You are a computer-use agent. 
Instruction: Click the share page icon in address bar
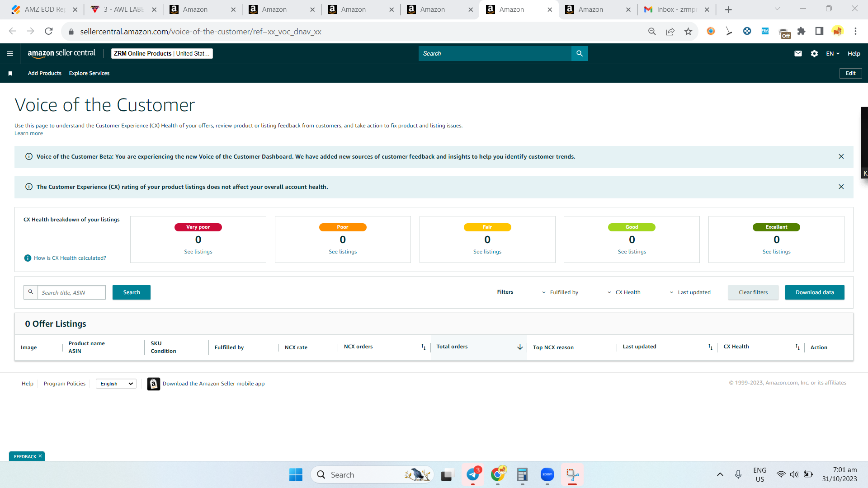pyautogui.click(x=670, y=31)
